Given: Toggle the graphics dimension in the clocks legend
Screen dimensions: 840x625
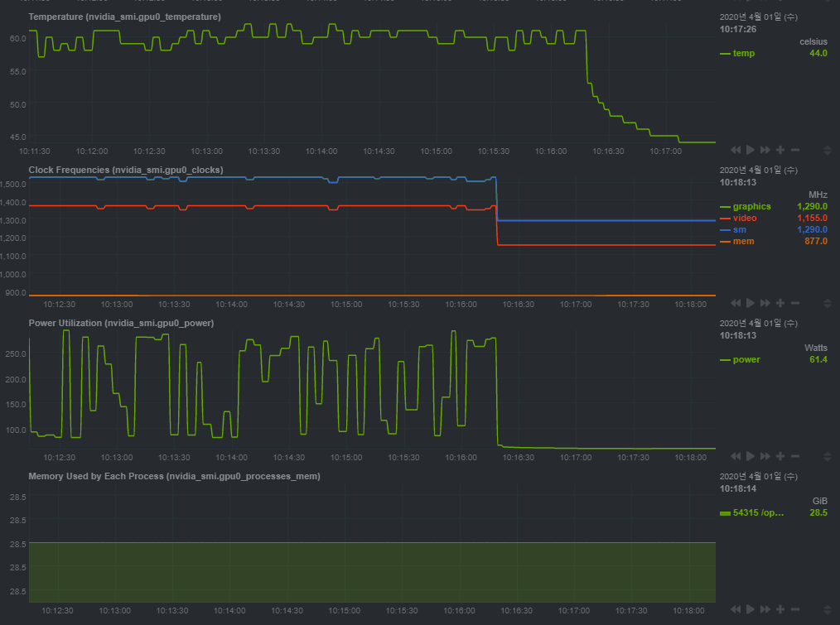Looking at the screenshot, I should [751, 207].
